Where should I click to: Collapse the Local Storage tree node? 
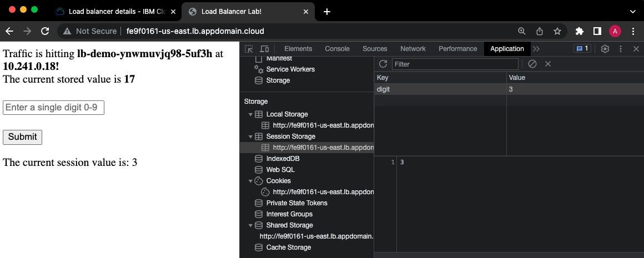250,114
